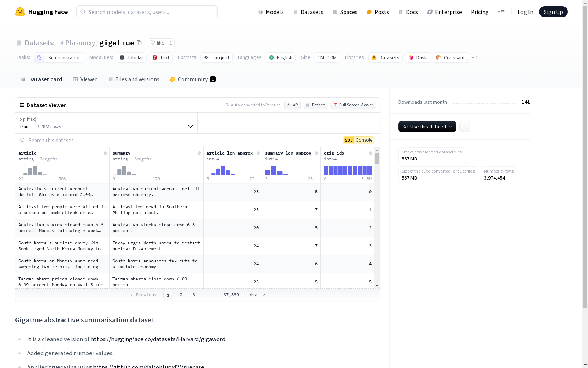Go to Posts in top navigation
This screenshot has width=588, height=368.
tap(378, 12)
